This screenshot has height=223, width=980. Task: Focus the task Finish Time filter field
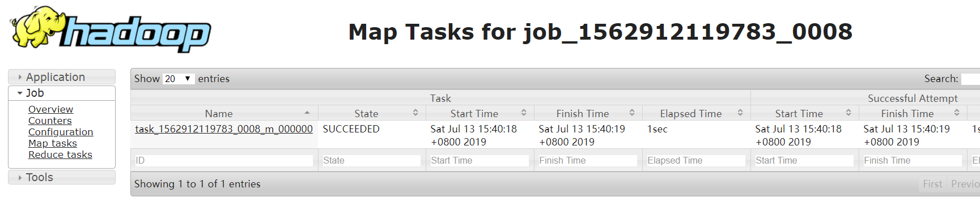pos(588,161)
